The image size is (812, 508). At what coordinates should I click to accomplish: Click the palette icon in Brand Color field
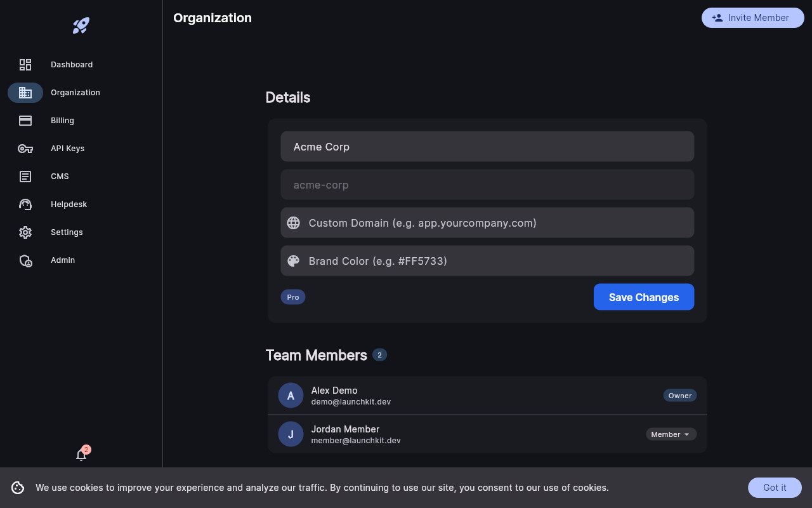pyautogui.click(x=293, y=261)
